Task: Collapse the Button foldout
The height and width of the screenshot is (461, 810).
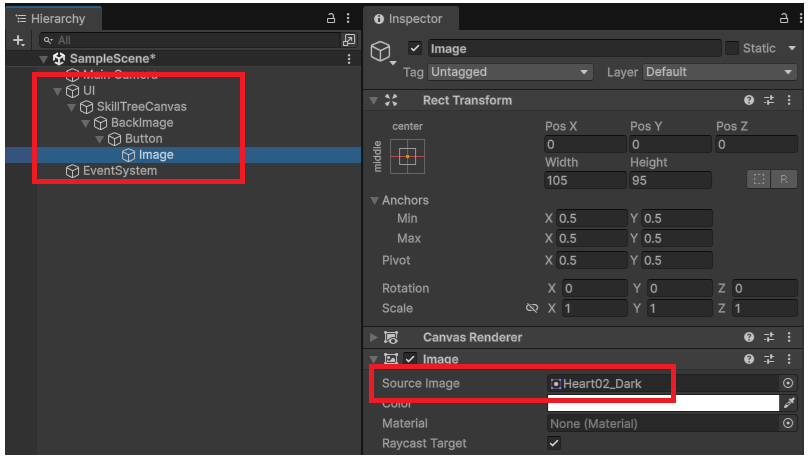Action: click(x=99, y=139)
